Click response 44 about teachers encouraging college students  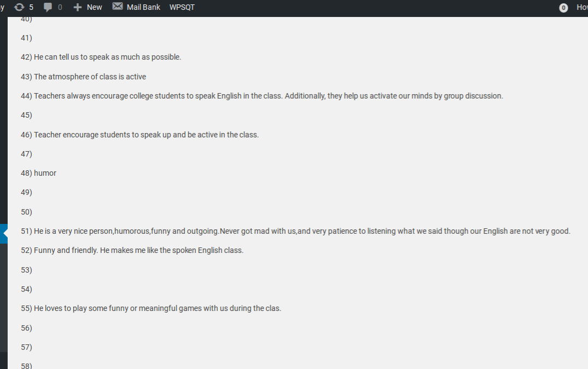[x=262, y=96]
